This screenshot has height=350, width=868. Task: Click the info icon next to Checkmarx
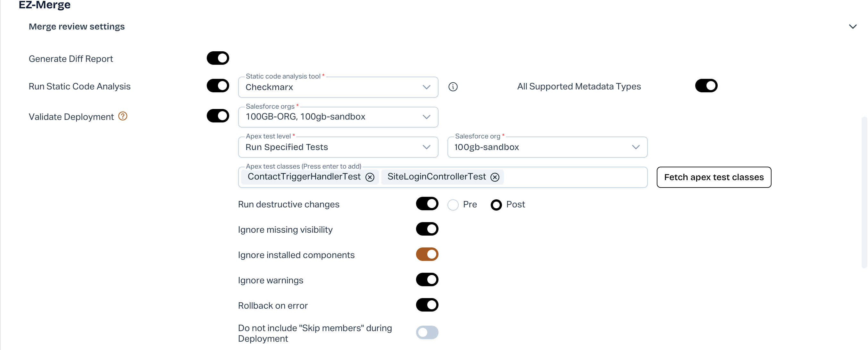click(453, 87)
